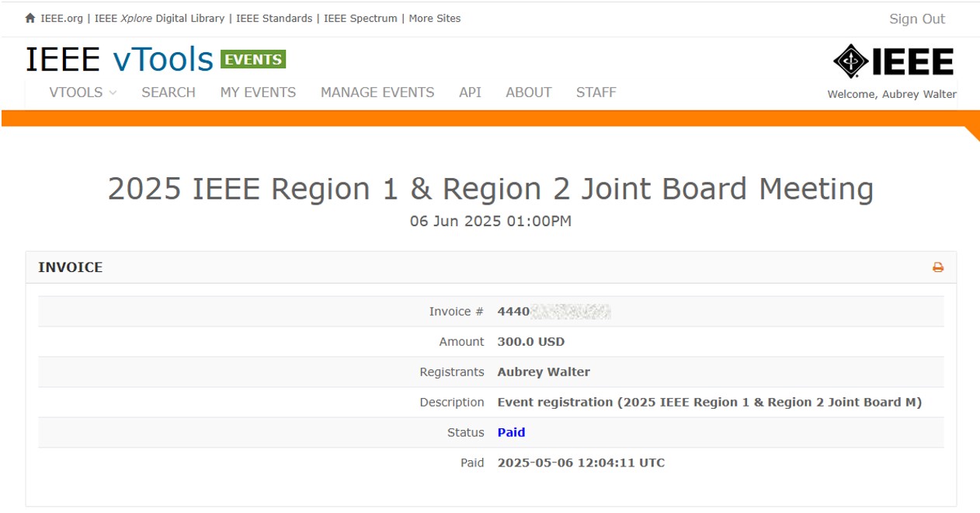This screenshot has height=513, width=980.
Task: Open the IEEE Spectrum link
Action: [360, 19]
